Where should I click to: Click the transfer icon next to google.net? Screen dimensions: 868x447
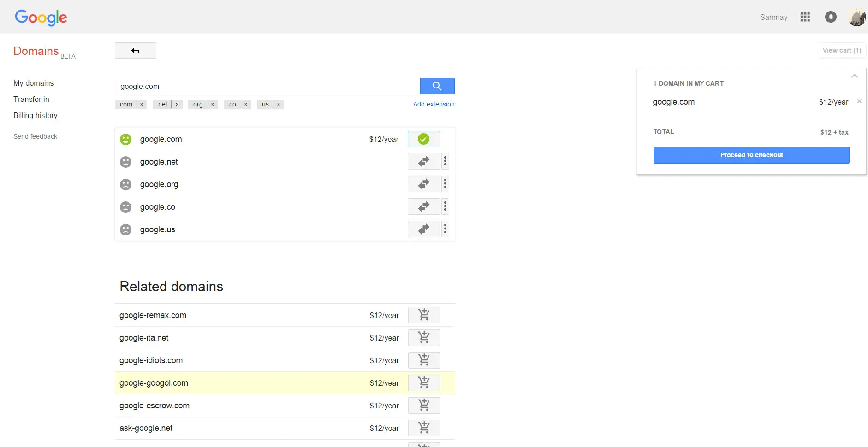[423, 161]
